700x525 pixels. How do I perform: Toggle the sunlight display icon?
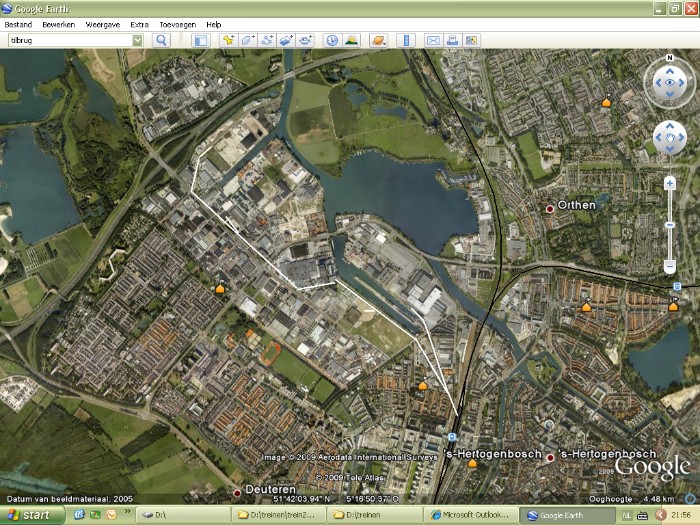(351, 40)
